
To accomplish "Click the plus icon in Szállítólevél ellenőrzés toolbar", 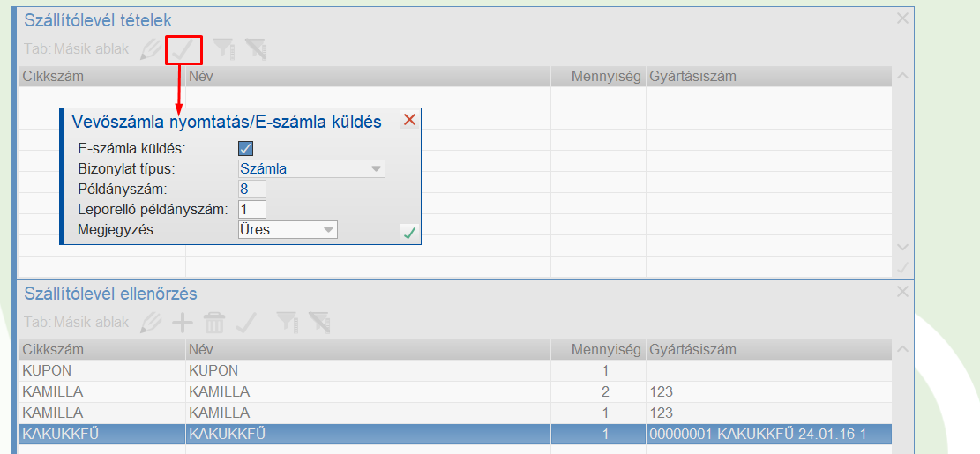I will click(183, 323).
